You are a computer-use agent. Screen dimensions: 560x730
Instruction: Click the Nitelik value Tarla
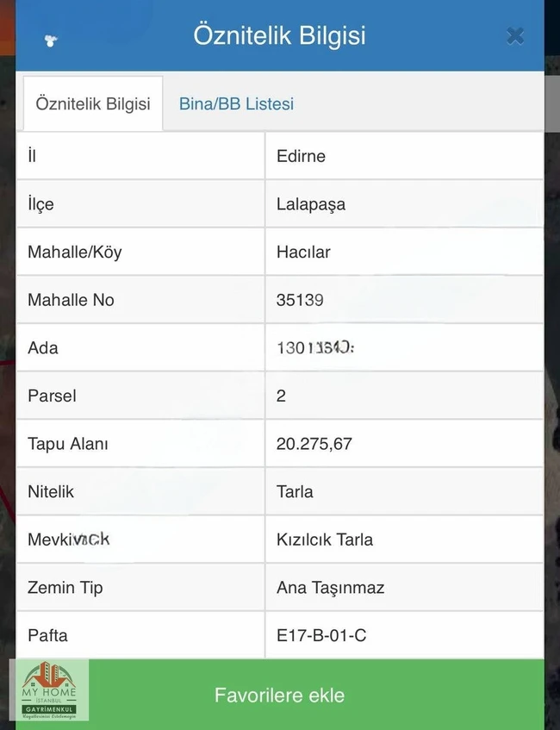click(x=295, y=491)
